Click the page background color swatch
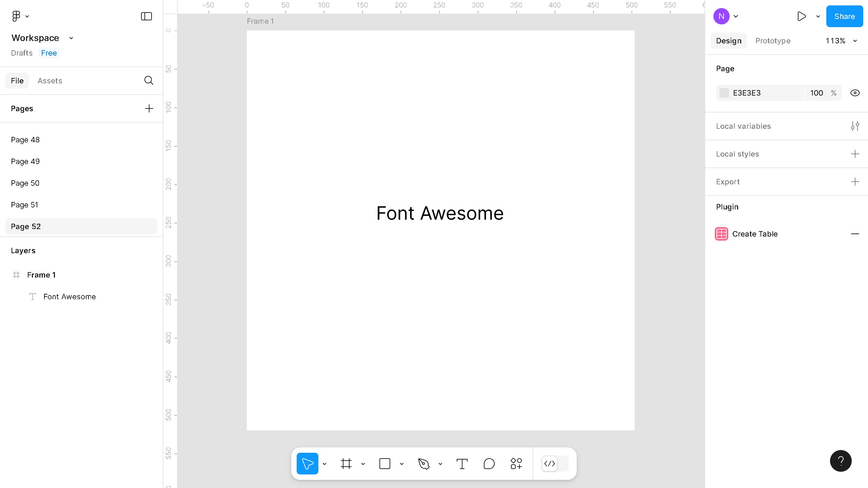The height and width of the screenshot is (488, 868). 724,93
